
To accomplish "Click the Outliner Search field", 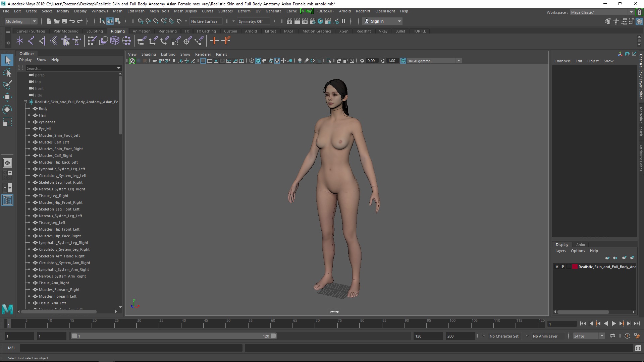I will [x=70, y=68].
